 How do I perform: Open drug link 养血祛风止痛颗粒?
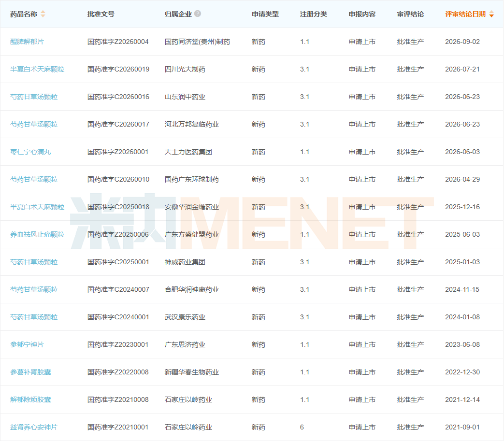tap(37, 234)
